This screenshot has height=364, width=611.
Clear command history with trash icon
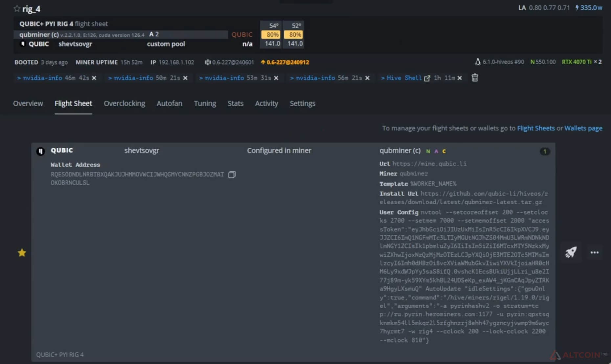[x=475, y=78]
